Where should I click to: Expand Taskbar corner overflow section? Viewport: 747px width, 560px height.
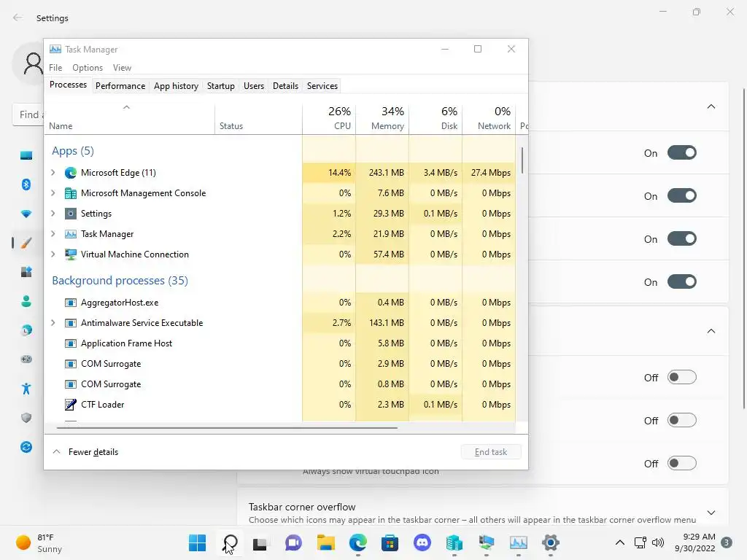click(711, 513)
